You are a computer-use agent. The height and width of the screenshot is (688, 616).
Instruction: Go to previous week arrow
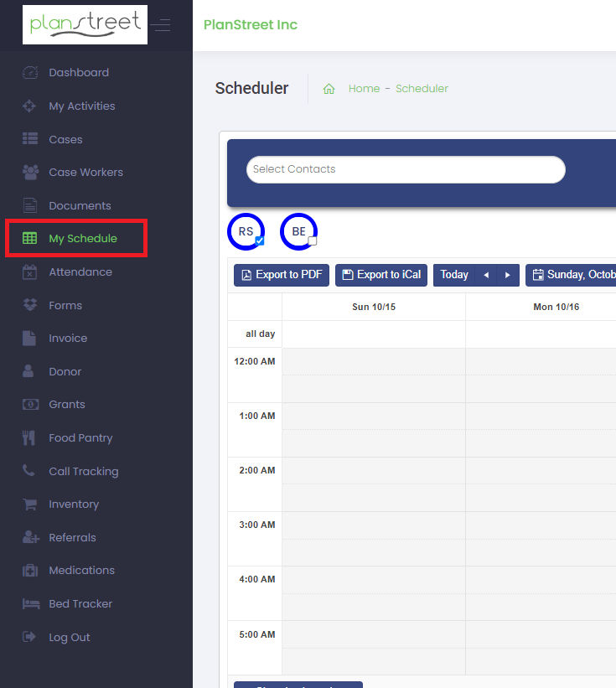click(x=486, y=275)
